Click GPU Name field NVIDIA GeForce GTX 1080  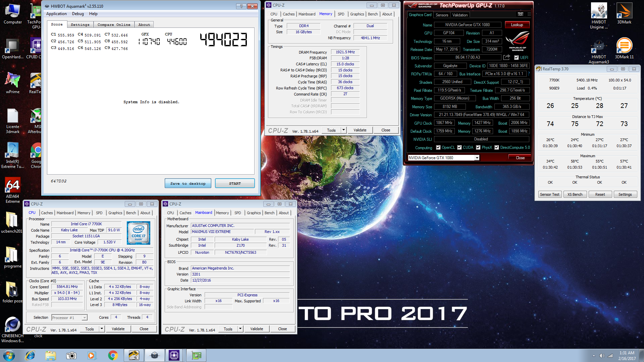468,25
